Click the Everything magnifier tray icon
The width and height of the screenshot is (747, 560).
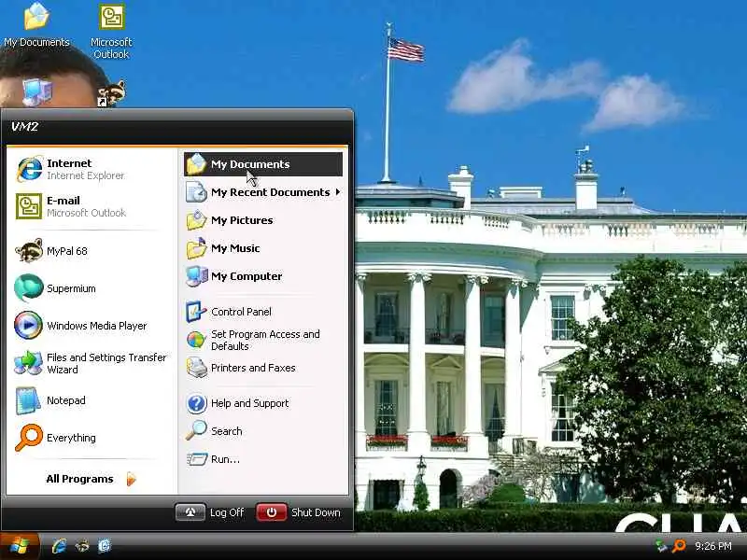point(679,546)
